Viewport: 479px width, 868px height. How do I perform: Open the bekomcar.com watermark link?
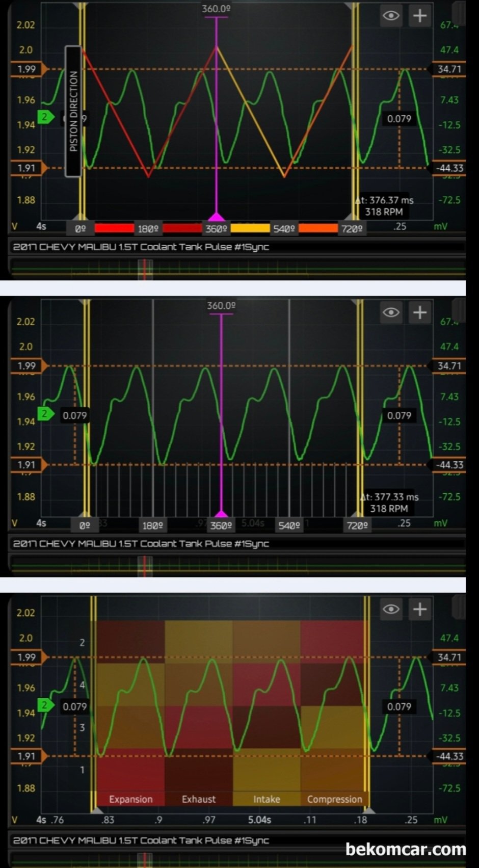point(406,849)
